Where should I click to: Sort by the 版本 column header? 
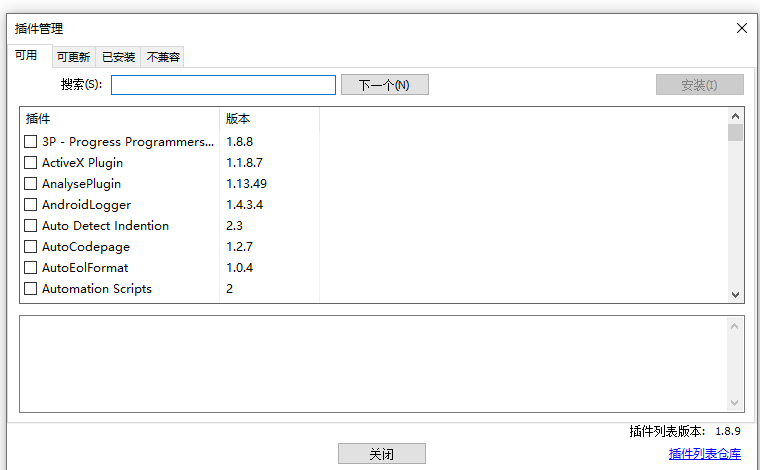pyautogui.click(x=269, y=119)
